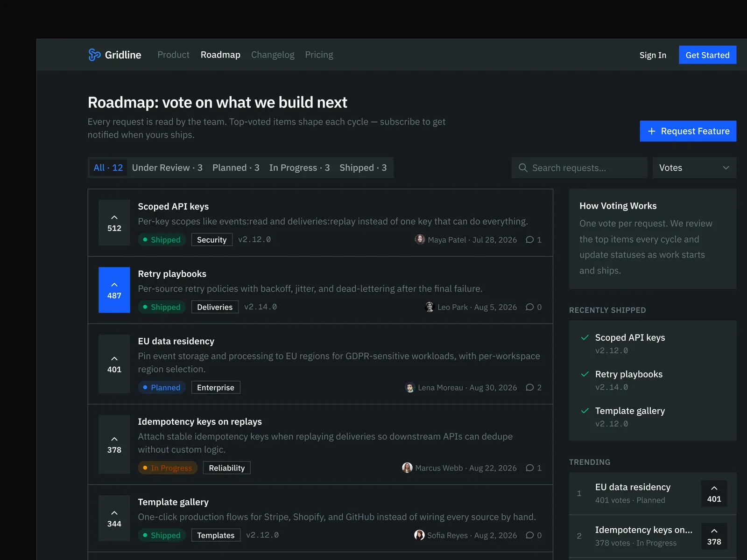Open the Product nav link
The width and height of the screenshot is (747, 560).
pos(173,55)
